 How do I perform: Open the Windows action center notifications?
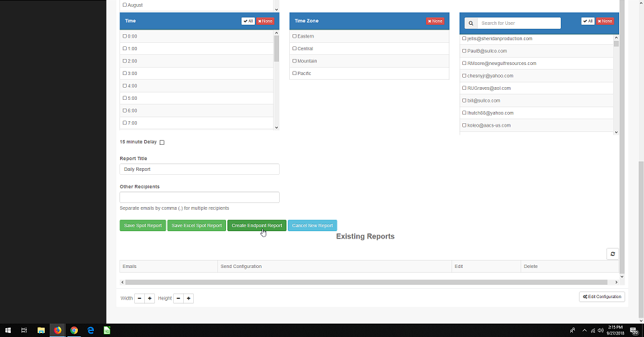633,330
